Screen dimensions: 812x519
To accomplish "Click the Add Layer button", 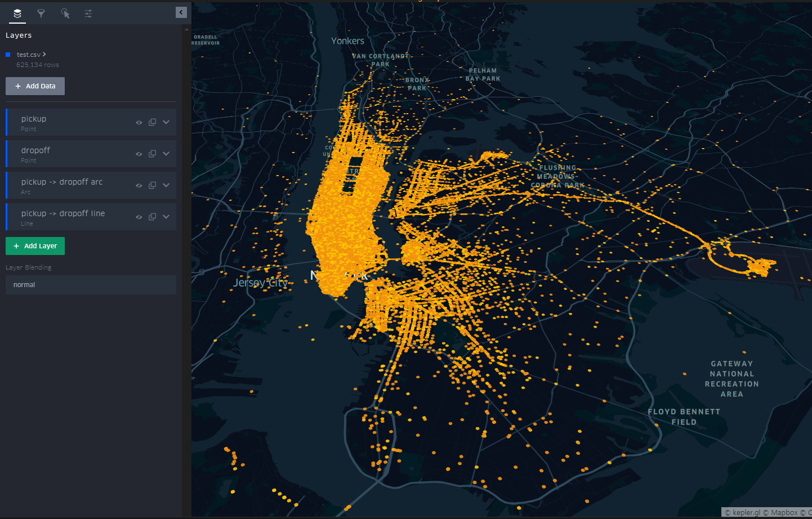I will pyautogui.click(x=35, y=246).
